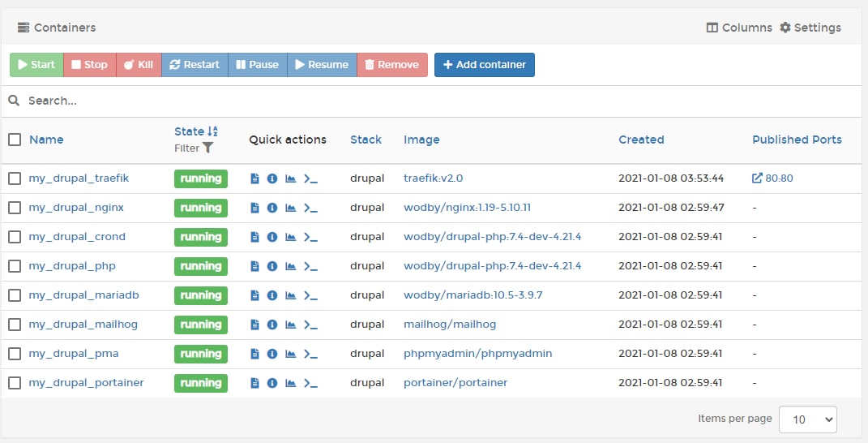The height and width of the screenshot is (443, 868).
Task: Check the my_drupal_traefik row checkbox
Action: coord(15,178)
